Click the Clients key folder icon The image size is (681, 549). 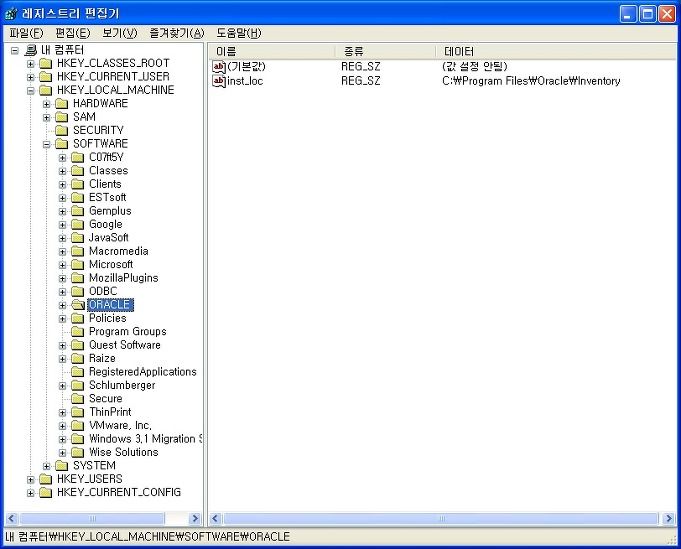[x=78, y=184]
